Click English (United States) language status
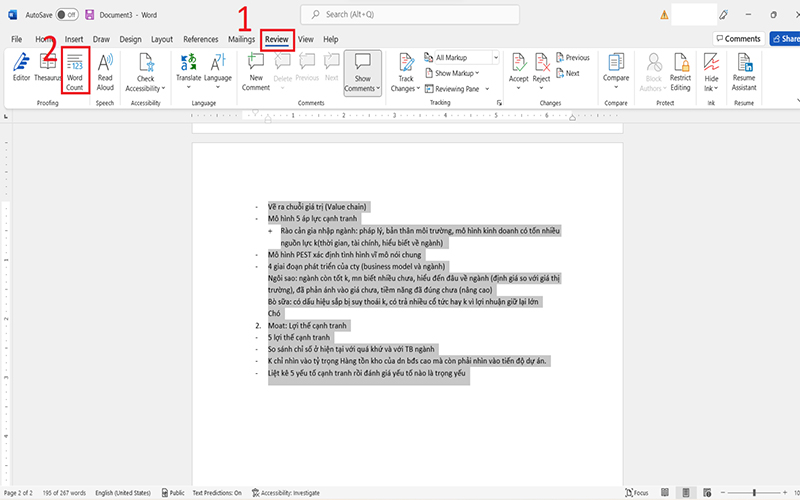 (123, 493)
